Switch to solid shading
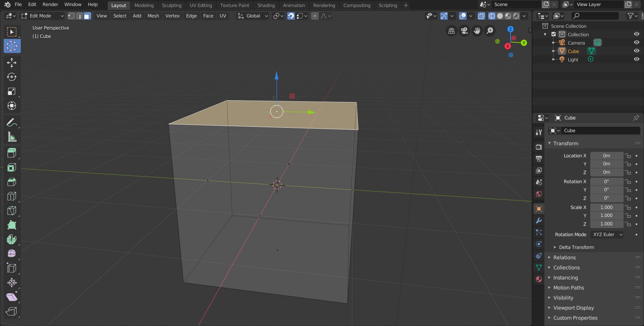Viewport: 644px width, 326px height. coord(500,16)
